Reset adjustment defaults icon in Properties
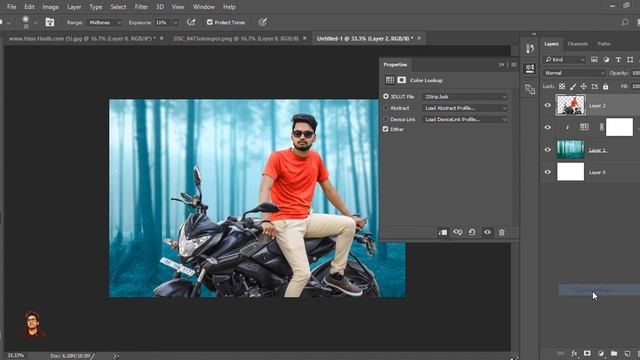This screenshot has height=360, width=640. click(x=472, y=232)
